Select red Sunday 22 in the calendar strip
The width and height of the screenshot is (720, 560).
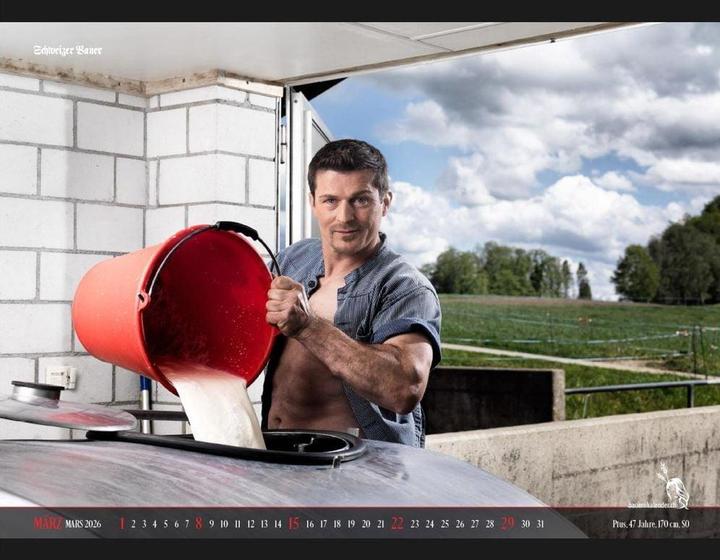398,523
